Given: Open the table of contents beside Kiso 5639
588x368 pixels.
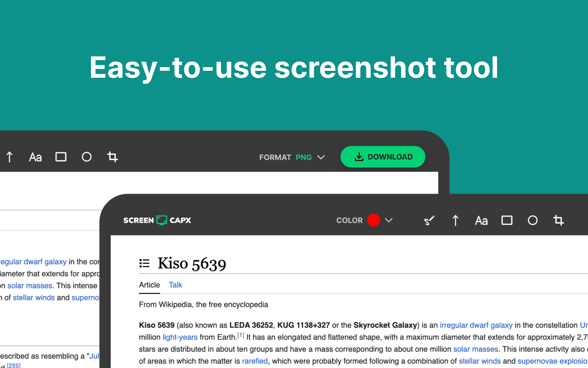Looking at the screenshot, I should 144,263.
